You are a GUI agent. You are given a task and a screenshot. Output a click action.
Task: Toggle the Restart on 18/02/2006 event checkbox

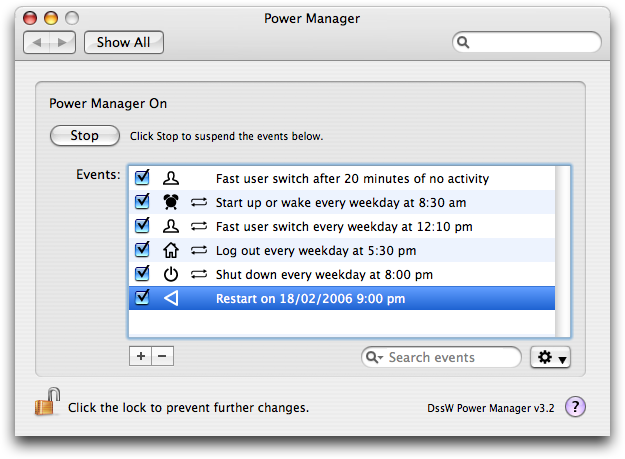142,297
